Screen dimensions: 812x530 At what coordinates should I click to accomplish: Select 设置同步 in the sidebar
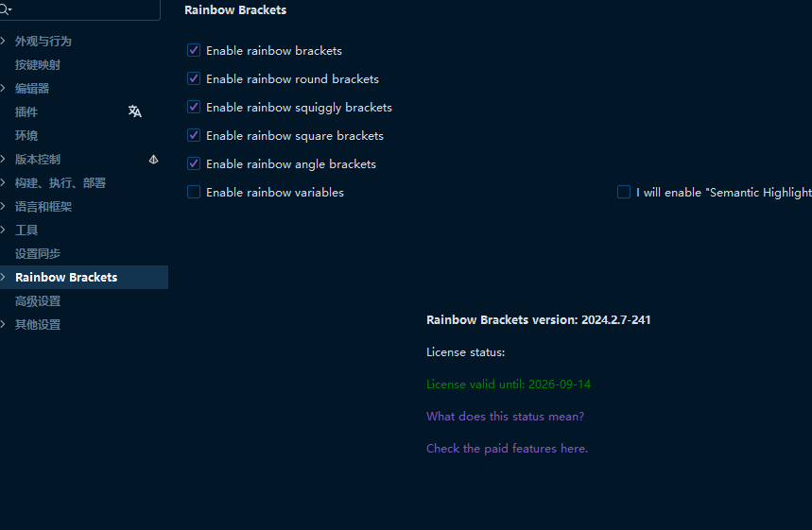pyautogui.click(x=38, y=254)
